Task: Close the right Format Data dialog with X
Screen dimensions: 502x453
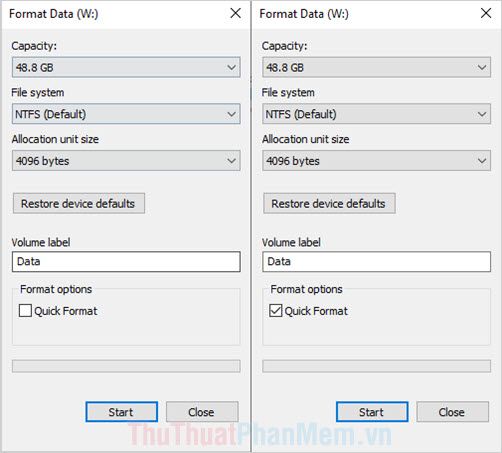Action: coord(486,13)
